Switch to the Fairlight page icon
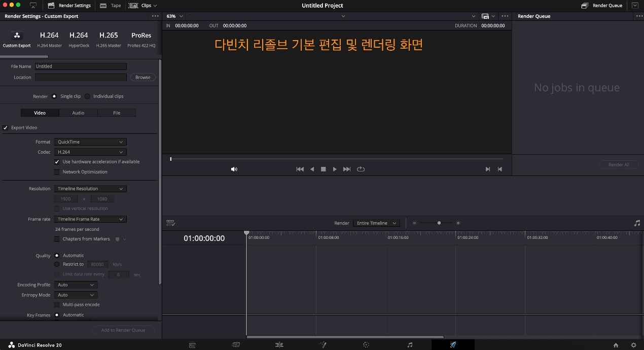Image resolution: width=644 pixels, height=350 pixels. (x=410, y=345)
